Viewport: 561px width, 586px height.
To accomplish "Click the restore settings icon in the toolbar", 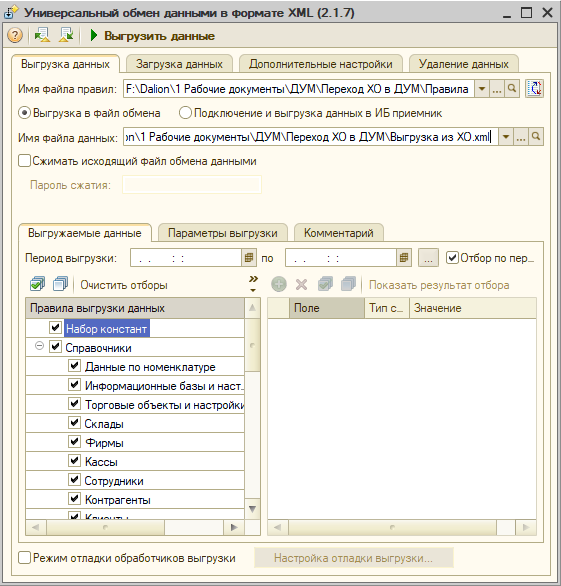I will [42, 36].
